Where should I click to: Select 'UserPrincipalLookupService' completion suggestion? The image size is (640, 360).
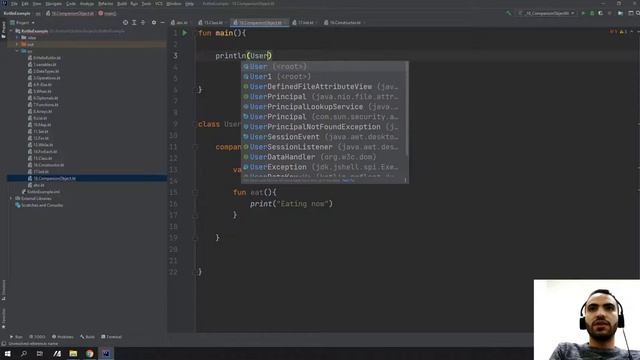point(324,107)
